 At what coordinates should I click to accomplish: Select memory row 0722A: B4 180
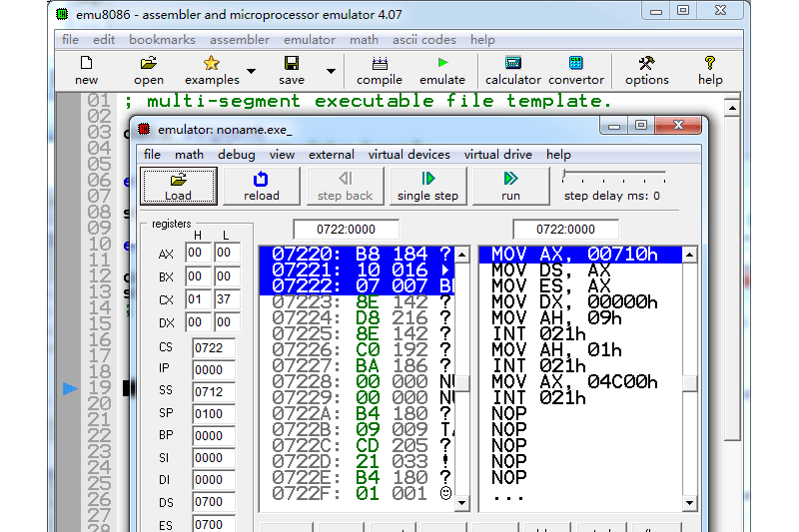point(357,413)
